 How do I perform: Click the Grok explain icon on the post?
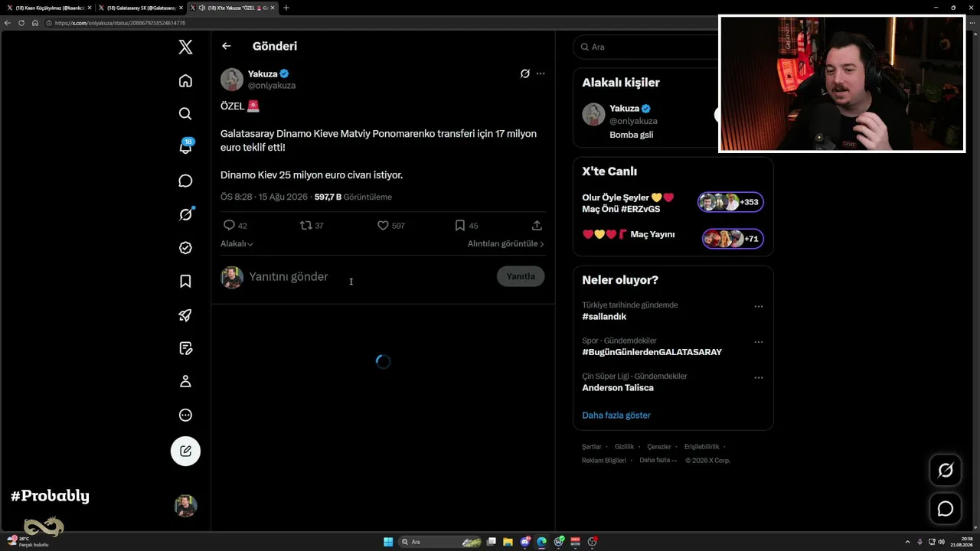(525, 73)
